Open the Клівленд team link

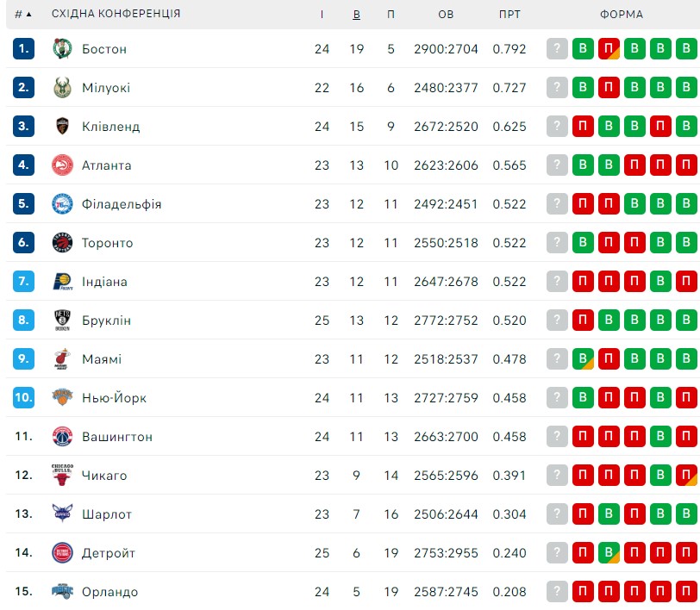click(110, 127)
